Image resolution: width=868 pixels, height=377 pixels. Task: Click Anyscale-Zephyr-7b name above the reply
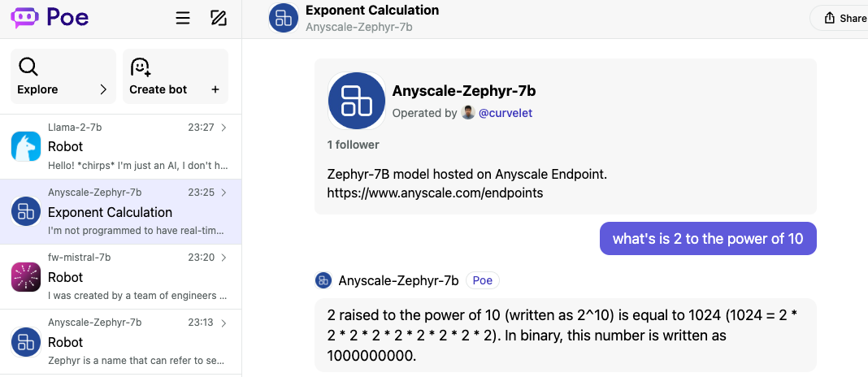[398, 280]
